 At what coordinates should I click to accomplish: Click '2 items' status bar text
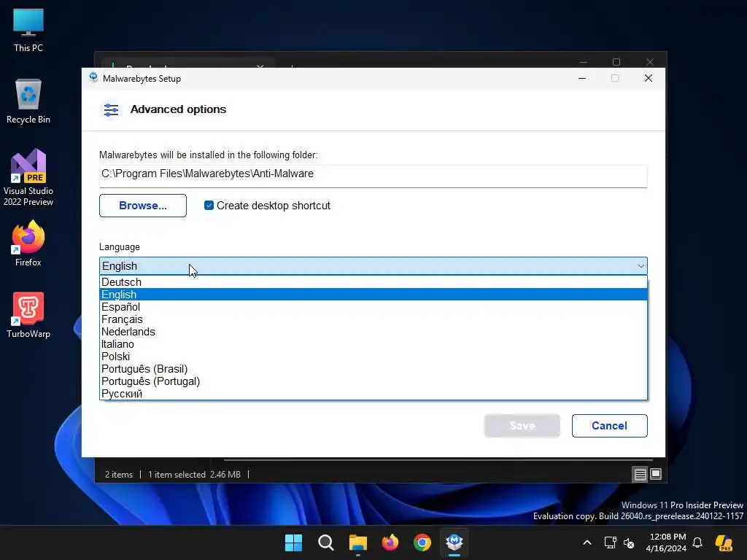point(119,474)
